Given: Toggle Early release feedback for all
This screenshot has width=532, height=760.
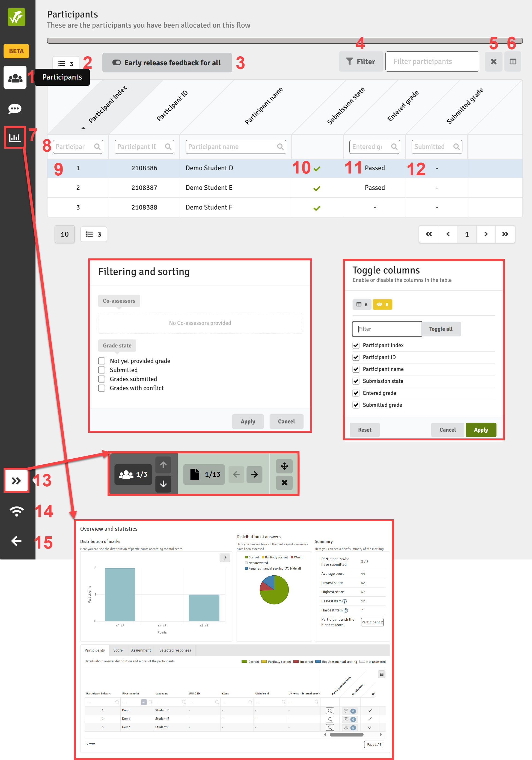Looking at the screenshot, I should coord(167,63).
